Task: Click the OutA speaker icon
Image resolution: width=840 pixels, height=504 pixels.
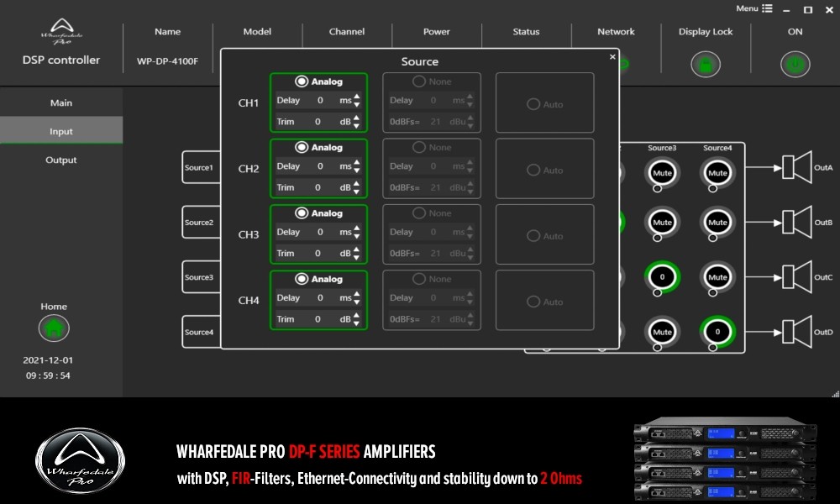Action: point(797,167)
